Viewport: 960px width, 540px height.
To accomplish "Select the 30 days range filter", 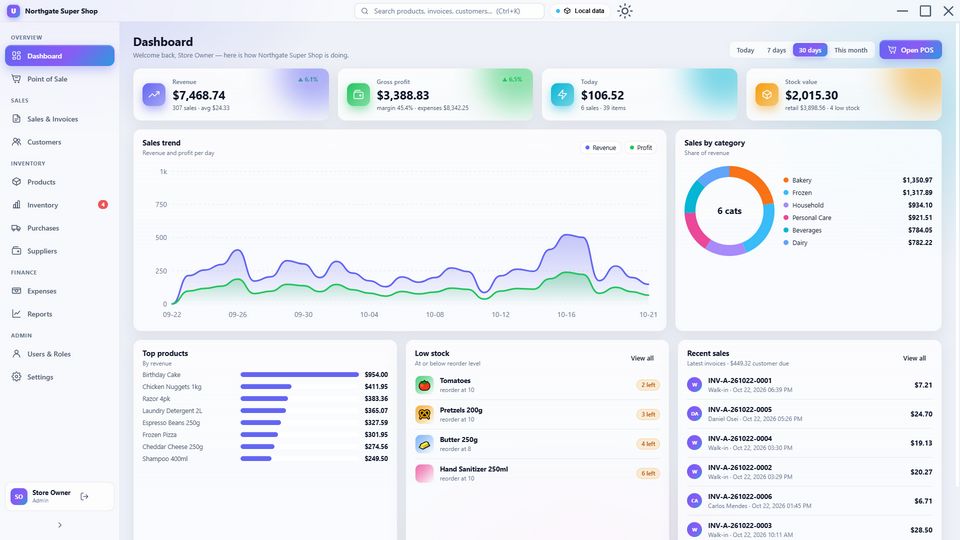I will click(810, 50).
